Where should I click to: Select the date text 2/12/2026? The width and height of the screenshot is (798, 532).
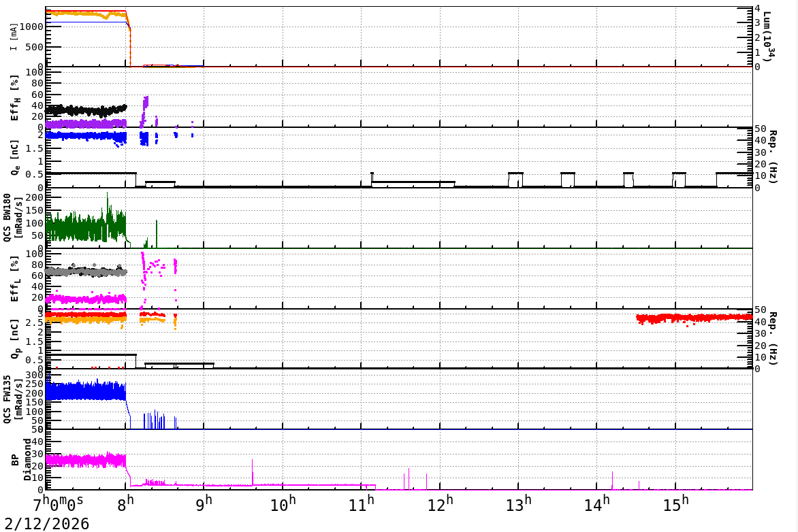47,524
